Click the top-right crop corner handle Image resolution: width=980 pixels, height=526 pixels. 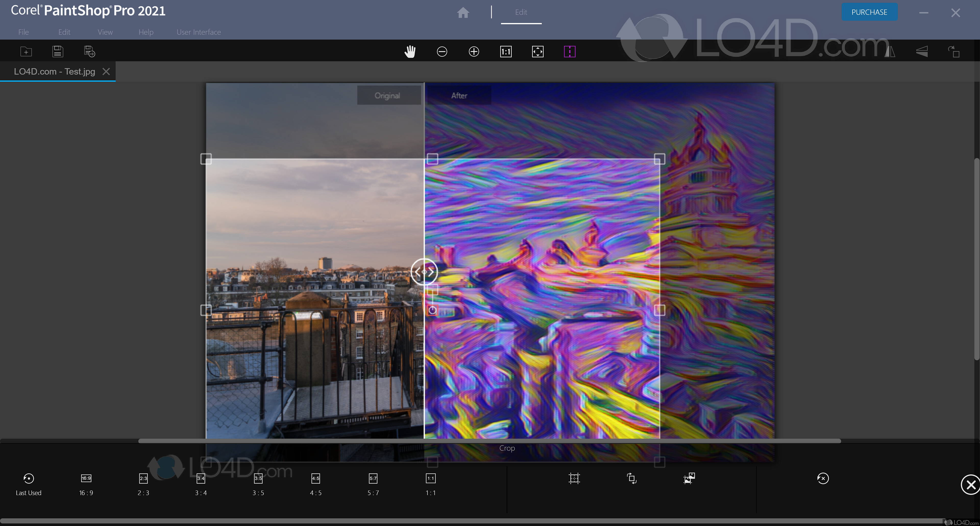coord(659,159)
